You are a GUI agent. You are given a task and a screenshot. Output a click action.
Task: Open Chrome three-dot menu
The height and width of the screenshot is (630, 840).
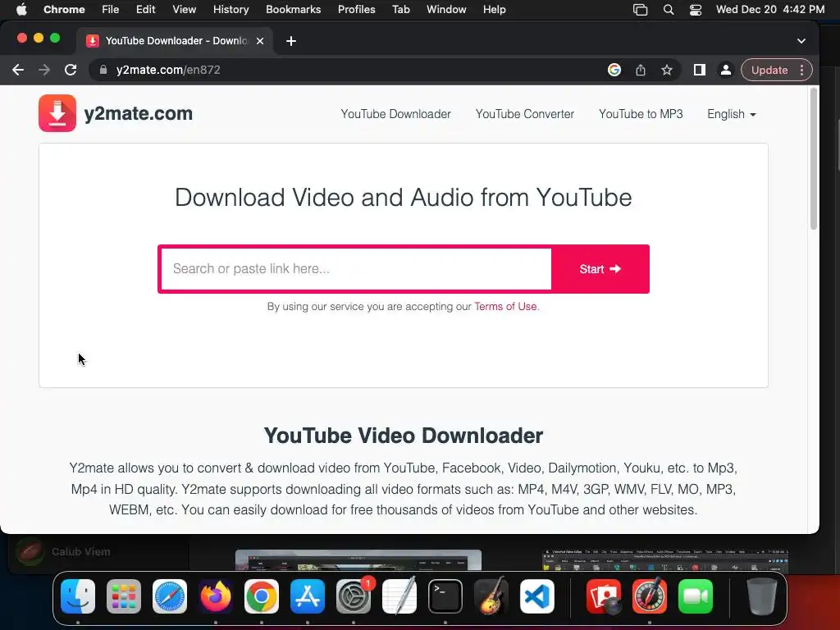click(802, 71)
